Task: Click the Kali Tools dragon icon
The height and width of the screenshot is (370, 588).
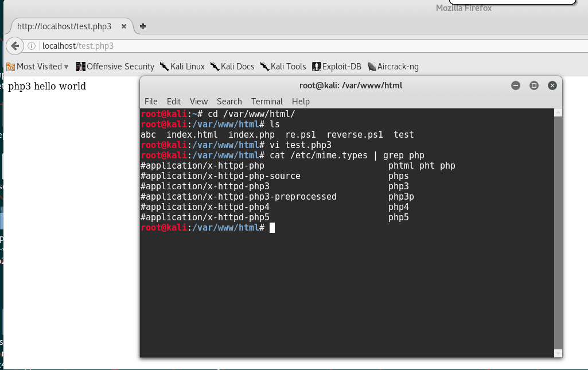Action: tap(265, 67)
